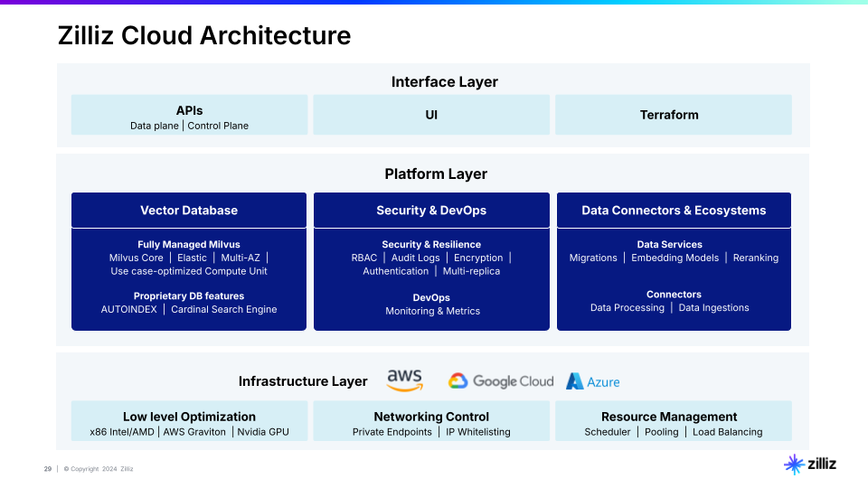The width and height of the screenshot is (868, 488).
Task: Click the Infrastructure Layer heading
Action: (x=303, y=381)
